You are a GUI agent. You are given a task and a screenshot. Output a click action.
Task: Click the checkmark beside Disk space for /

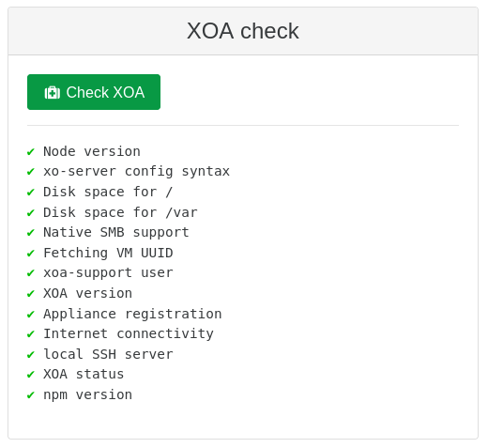[x=31, y=192]
